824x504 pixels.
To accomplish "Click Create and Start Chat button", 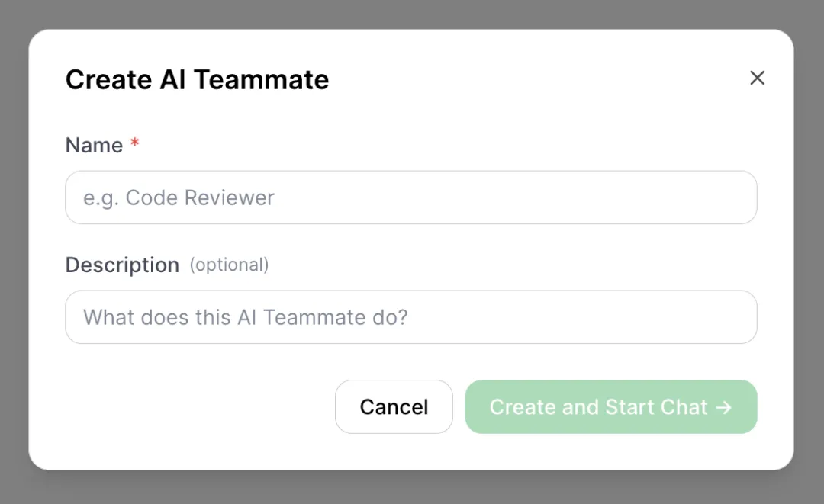I will click(610, 407).
